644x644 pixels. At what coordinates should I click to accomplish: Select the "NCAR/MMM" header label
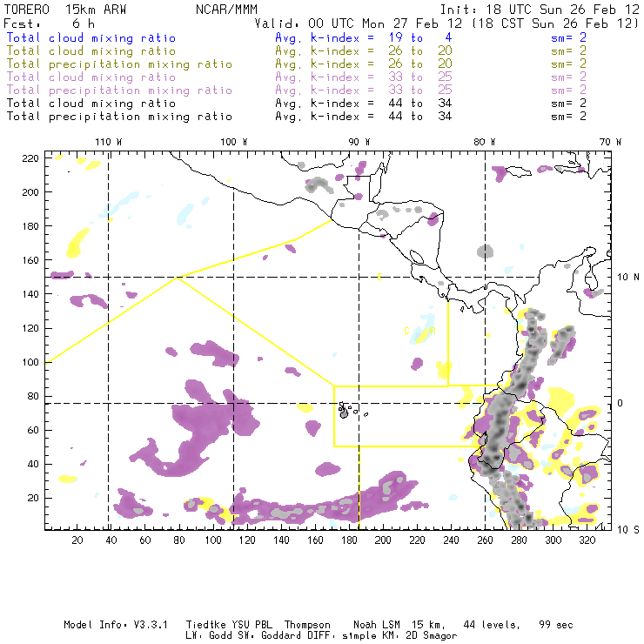click(x=227, y=10)
